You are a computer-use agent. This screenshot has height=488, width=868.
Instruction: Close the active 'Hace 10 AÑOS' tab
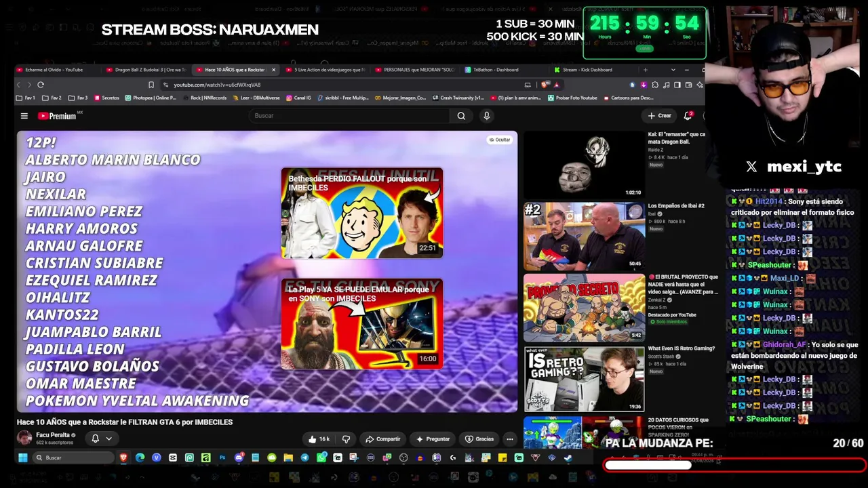tap(273, 70)
